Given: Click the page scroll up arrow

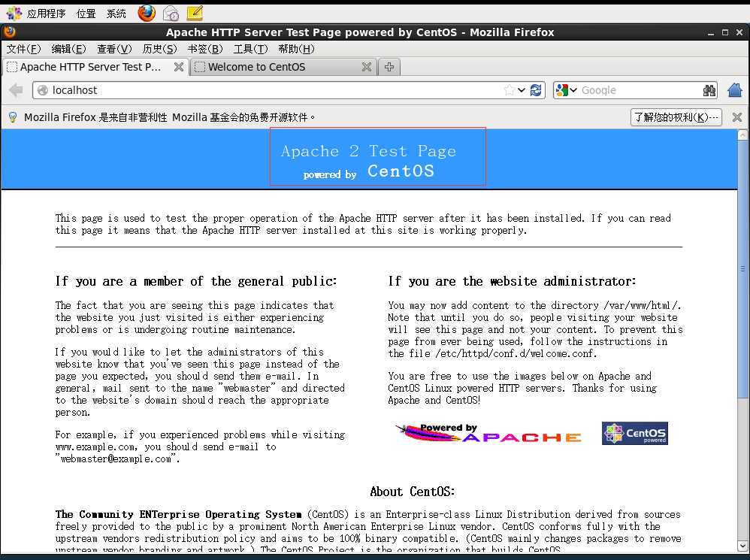Looking at the screenshot, I should pyautogui.click(x=742, y=135).
